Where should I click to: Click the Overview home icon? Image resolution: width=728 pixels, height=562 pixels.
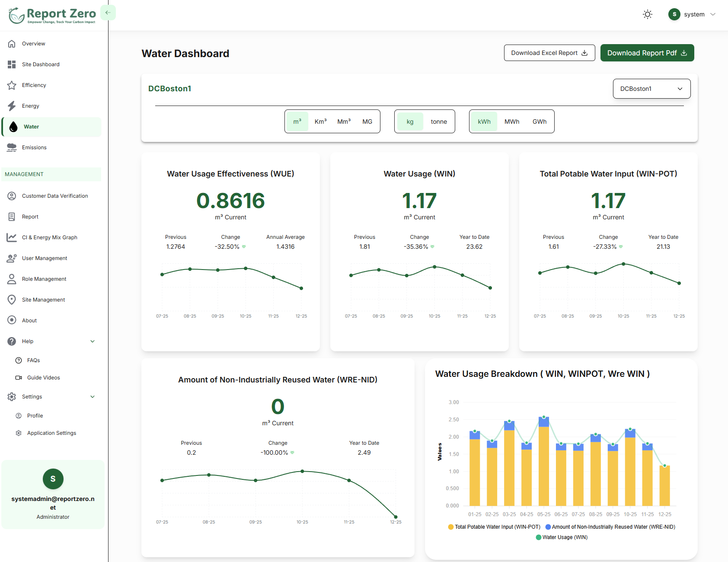(x=12, y=44)
